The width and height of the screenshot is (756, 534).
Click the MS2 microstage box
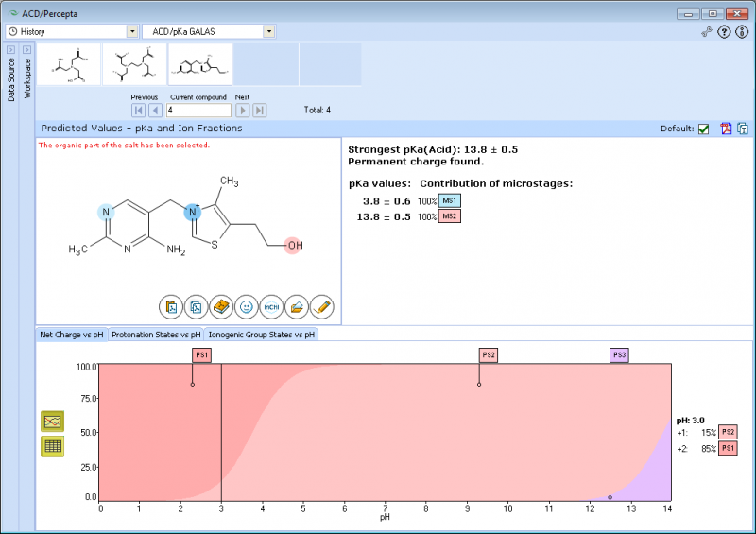click(450, 216)
